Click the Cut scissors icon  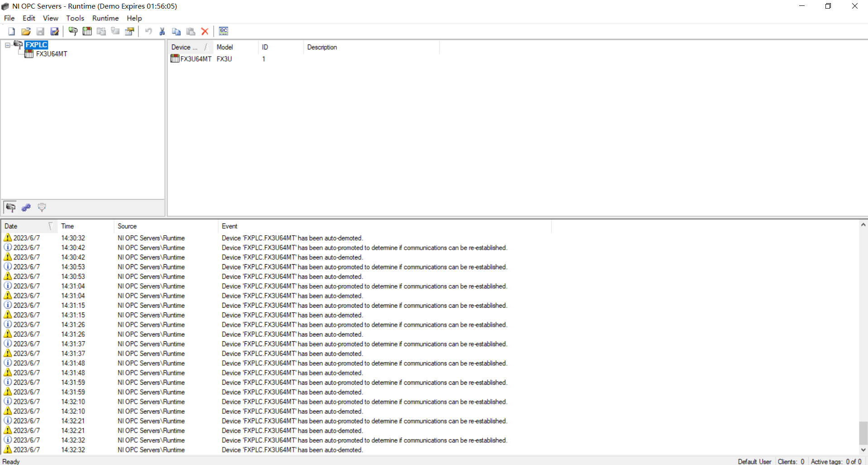point(162,31)
